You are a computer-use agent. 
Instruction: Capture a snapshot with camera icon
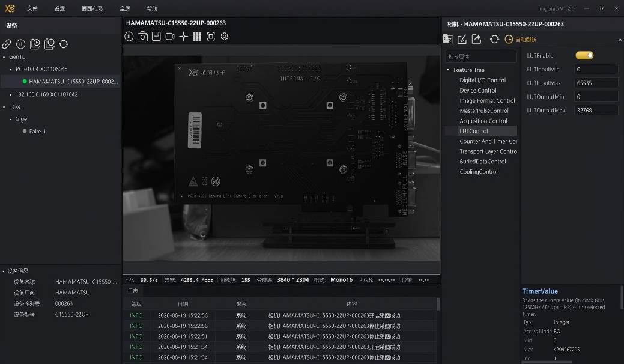coord(142,37)
